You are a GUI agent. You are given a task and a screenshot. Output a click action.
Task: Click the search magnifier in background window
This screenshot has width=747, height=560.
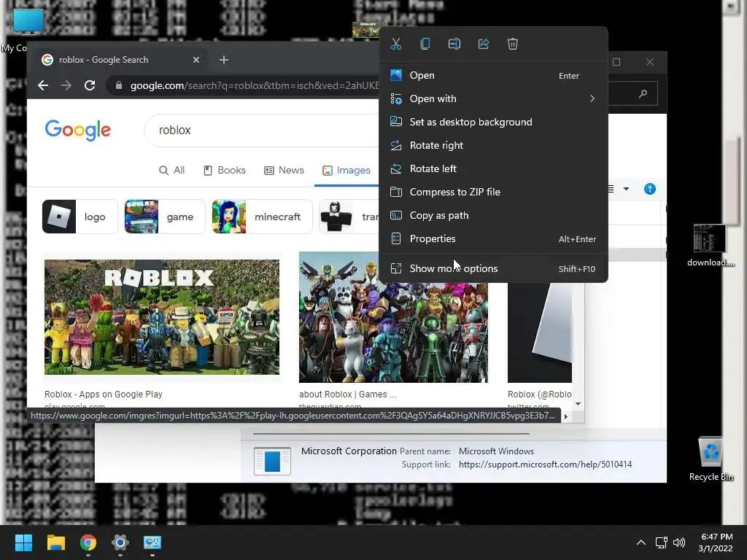(643, 93)
